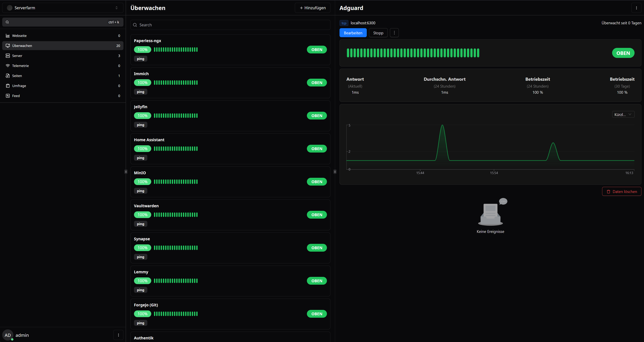The height and width of the screenshot is (342, 644).
Task: Go to Telemetrie in sidebar
Action: pos(63,66)
